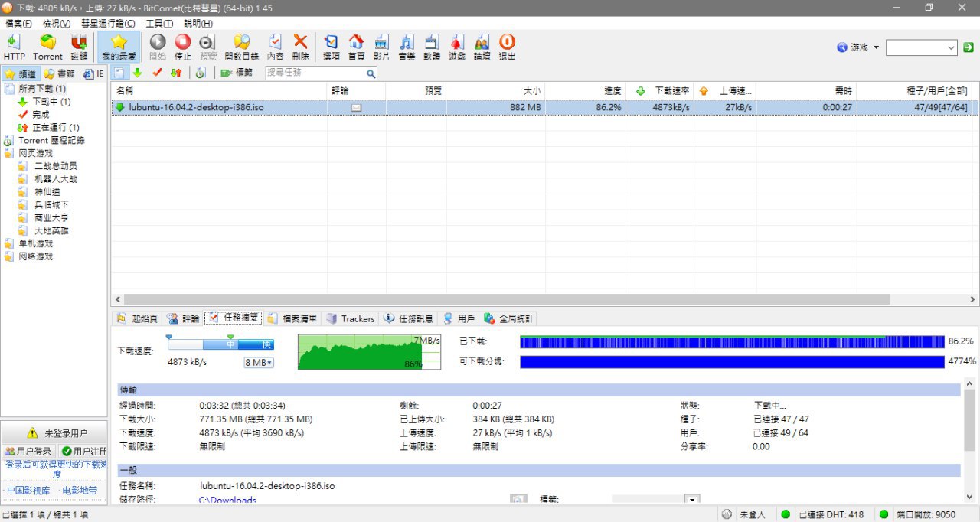Expand the 游戏 search category dropdown
This screenshot has height=522, width=980.
[858, 47]
